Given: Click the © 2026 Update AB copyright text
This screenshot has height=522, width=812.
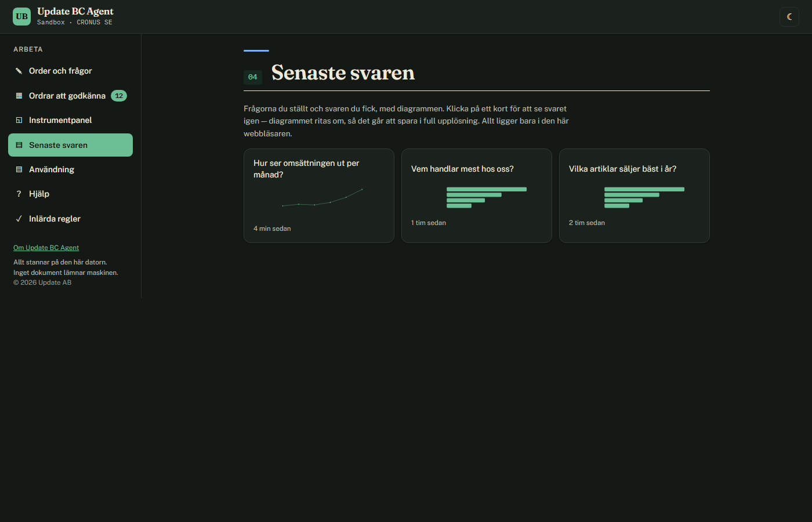Looking at the screenshot, I should tap(42, 282).
